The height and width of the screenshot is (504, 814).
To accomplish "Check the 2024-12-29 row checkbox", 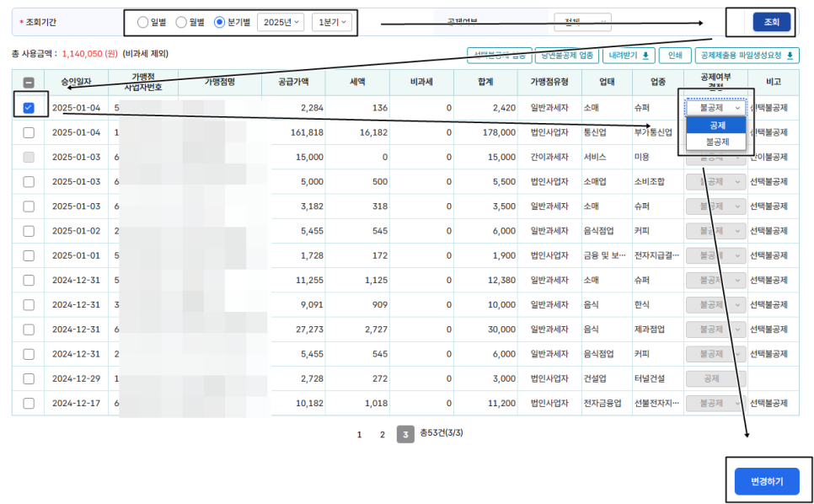I will 29,378.
